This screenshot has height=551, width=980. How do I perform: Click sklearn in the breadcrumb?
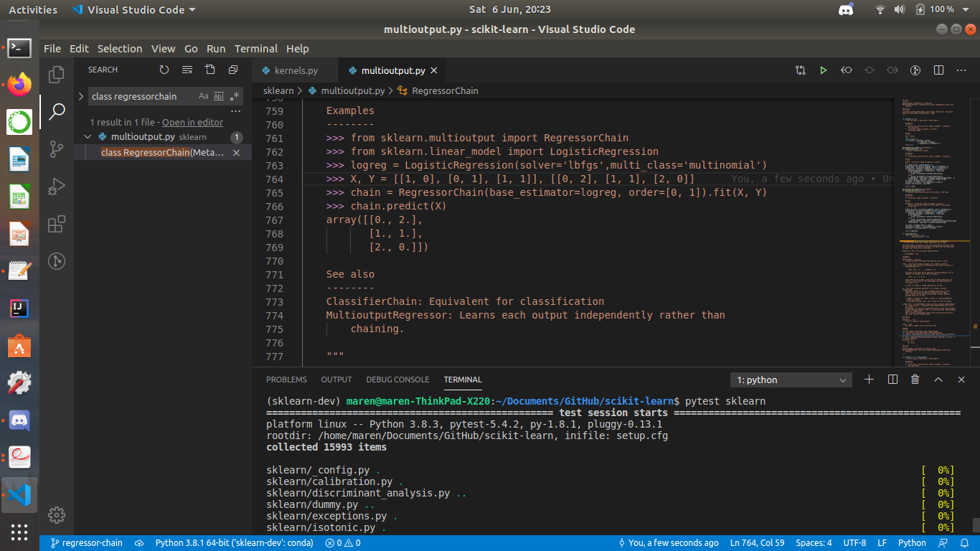[x=278, y=91]
